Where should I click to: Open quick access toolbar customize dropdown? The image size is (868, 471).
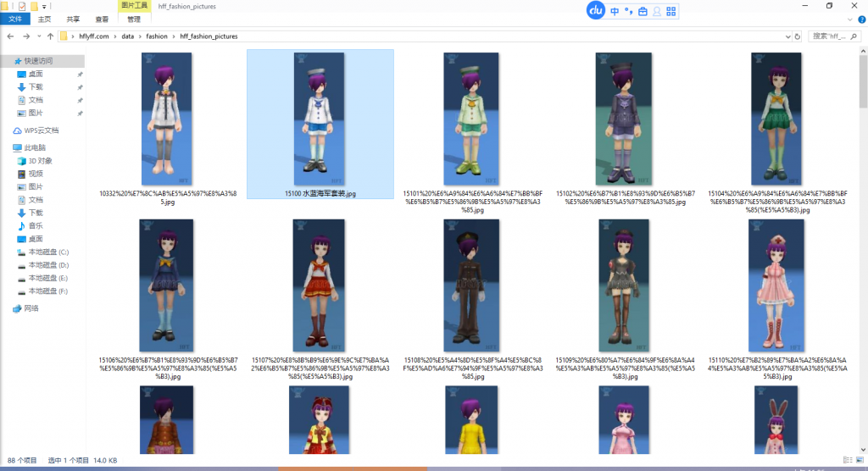tap(44, 7)
